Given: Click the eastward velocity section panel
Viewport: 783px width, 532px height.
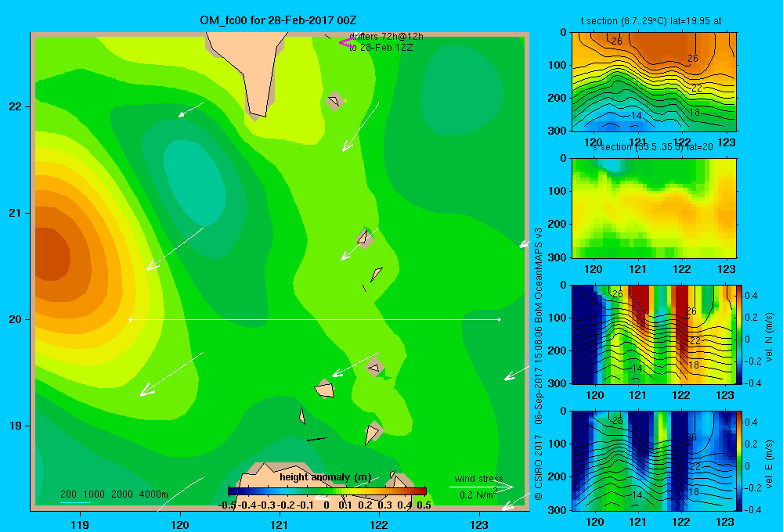Looking at the screenshot, I should (654, 460).
